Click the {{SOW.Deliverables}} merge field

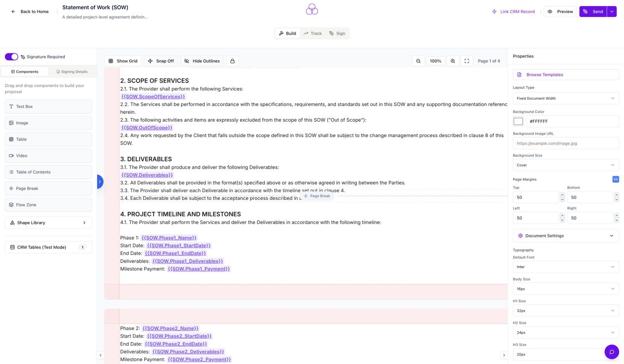tap(147, 175)
